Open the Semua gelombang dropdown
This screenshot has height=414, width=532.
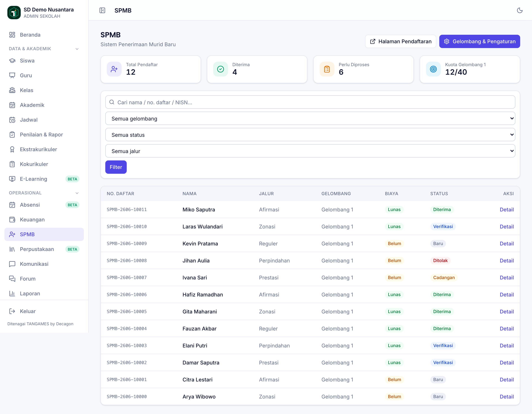pyautogui.click(x=310, y=118)
